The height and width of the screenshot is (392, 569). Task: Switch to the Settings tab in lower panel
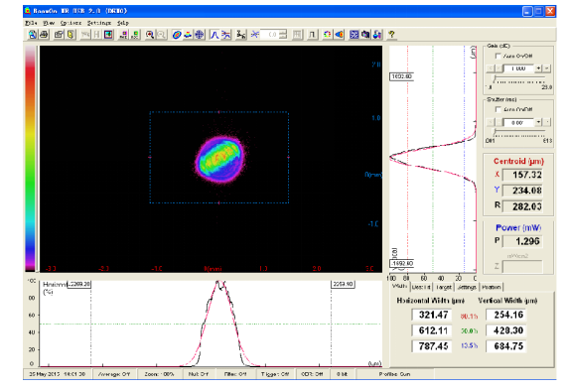467,287
